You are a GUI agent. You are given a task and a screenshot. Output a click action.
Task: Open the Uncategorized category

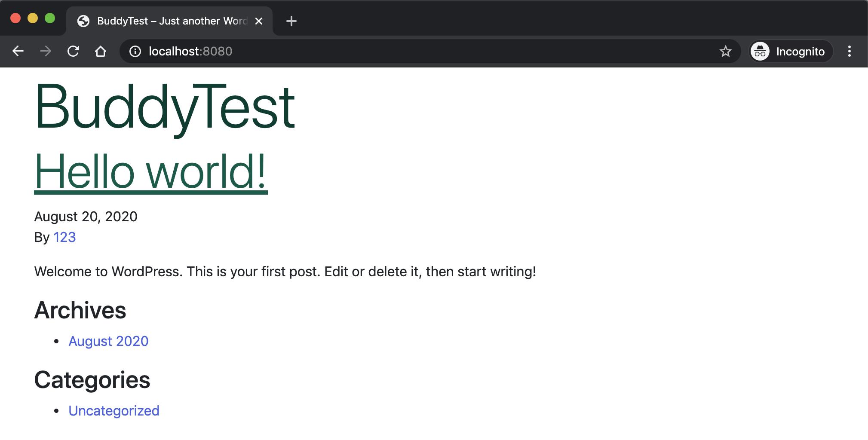(114, 410)
